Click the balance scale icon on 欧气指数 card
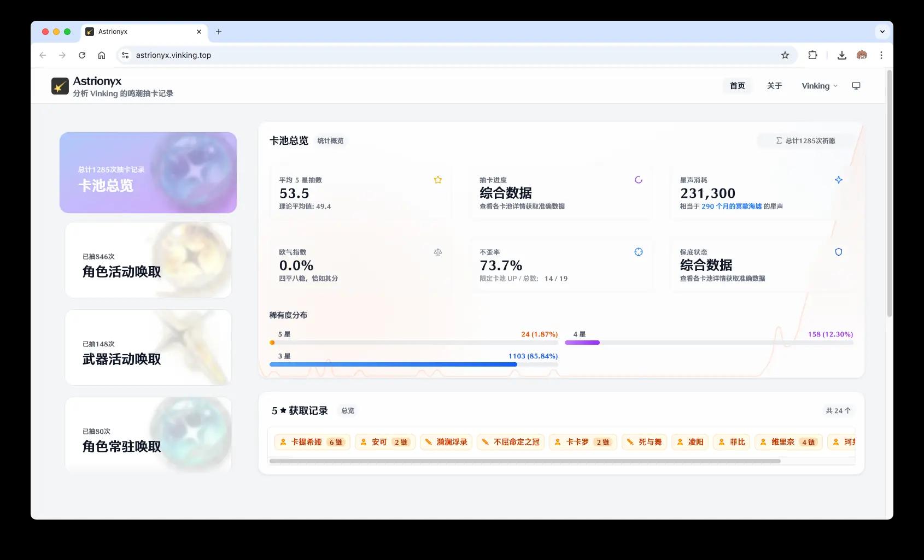Viewport: 924px width, 560px height. [x=438, y=252]
